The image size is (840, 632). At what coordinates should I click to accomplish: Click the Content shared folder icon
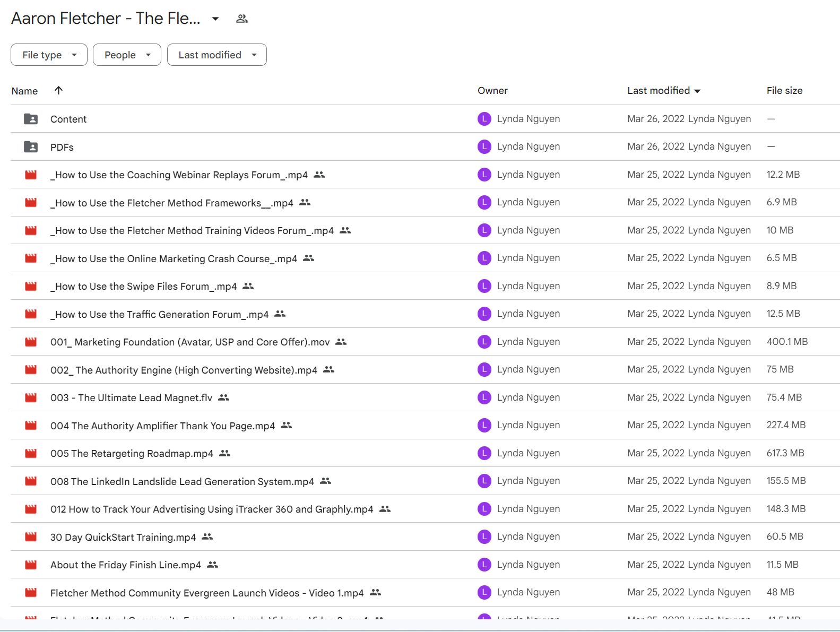point(31,119)
